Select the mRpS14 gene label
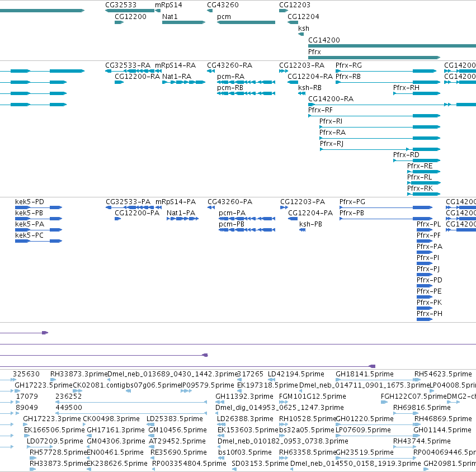This screenshot has height=472, width=476. coord(168,5)
